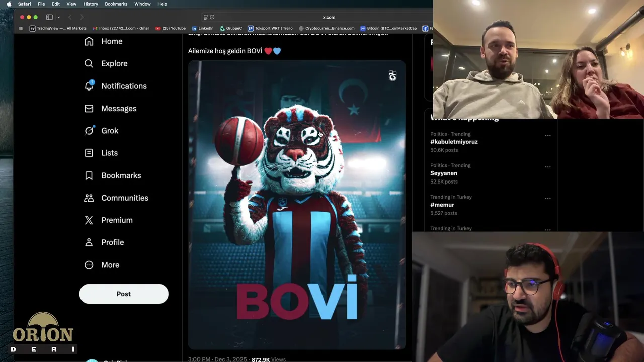Viewport: 644px width, 362px height.
Task: Open trending topic #kabuletmiyoruz
Action: 454,142
